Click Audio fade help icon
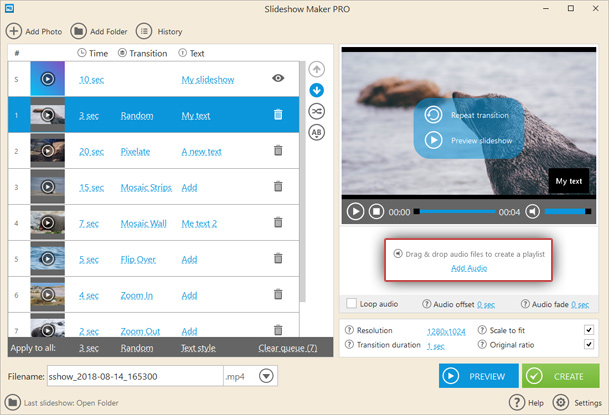Viewport: 609px width, 415px height. [x=525, y=304]
